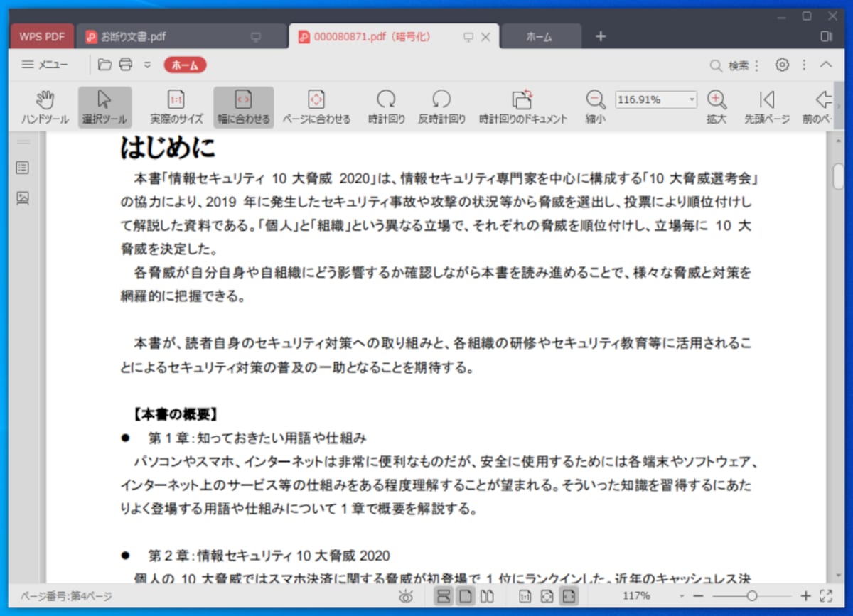Click the minus zoom button in status bar
This screenshot has height=616, width=853.
[x=698, y=596]
